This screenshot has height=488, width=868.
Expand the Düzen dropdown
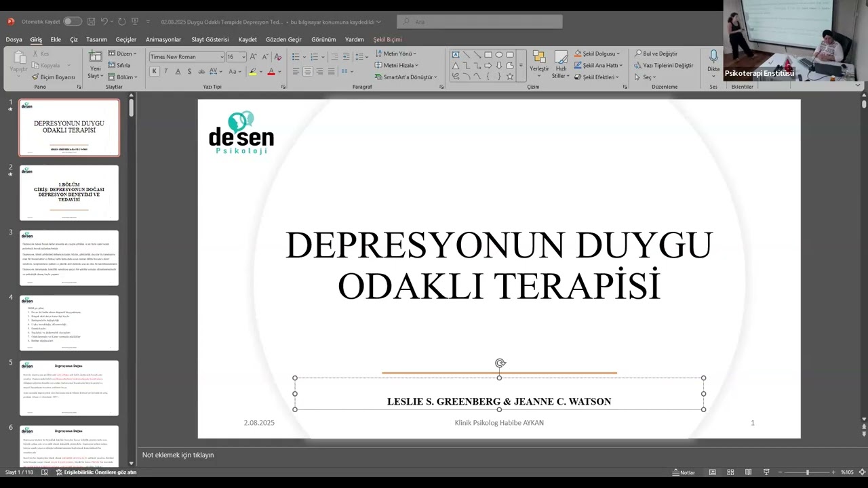pos(122,54)
